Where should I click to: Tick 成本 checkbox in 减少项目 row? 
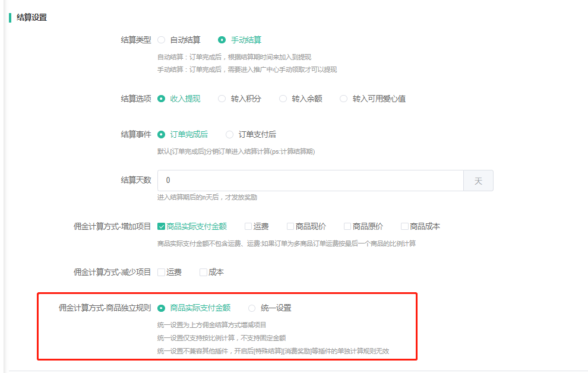coord(203,272)
